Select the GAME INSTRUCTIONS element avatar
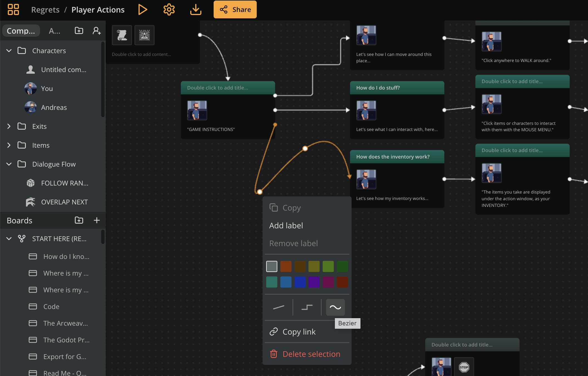 tap(197, 110)
